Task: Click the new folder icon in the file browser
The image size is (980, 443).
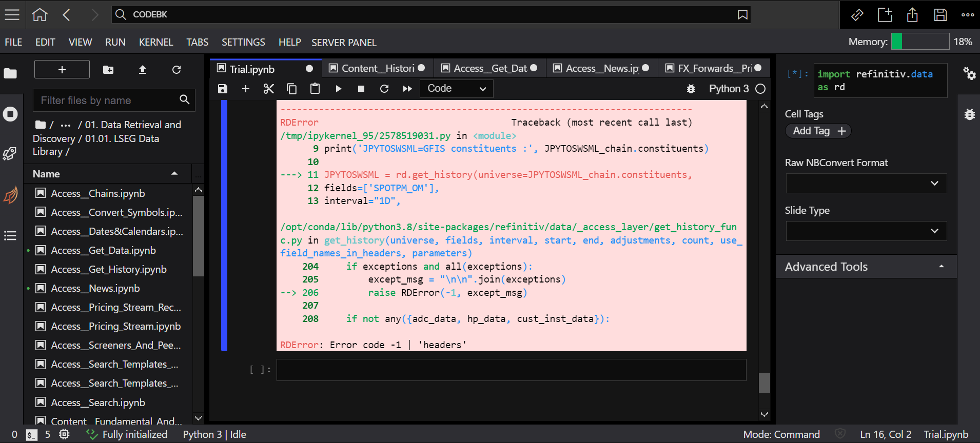Action: coord(108,70)
